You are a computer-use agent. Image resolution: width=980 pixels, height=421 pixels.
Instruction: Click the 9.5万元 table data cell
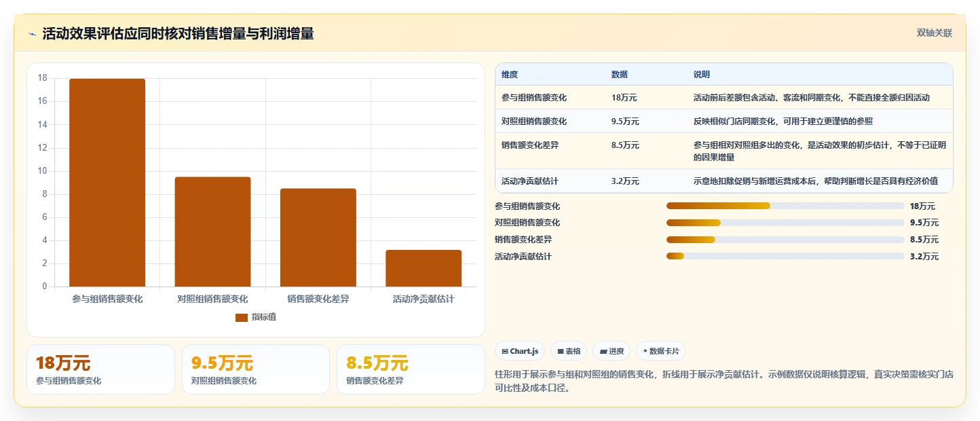click(625, 122)
